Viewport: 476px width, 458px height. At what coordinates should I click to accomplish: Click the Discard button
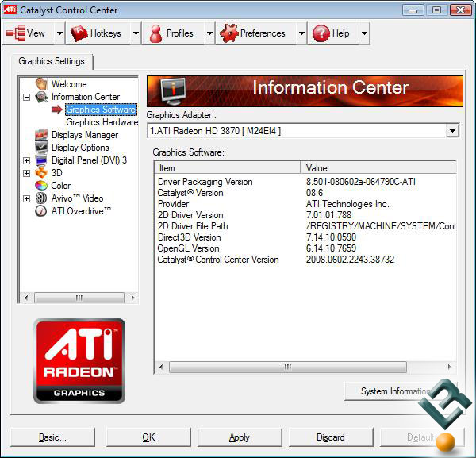coord(331,437)
